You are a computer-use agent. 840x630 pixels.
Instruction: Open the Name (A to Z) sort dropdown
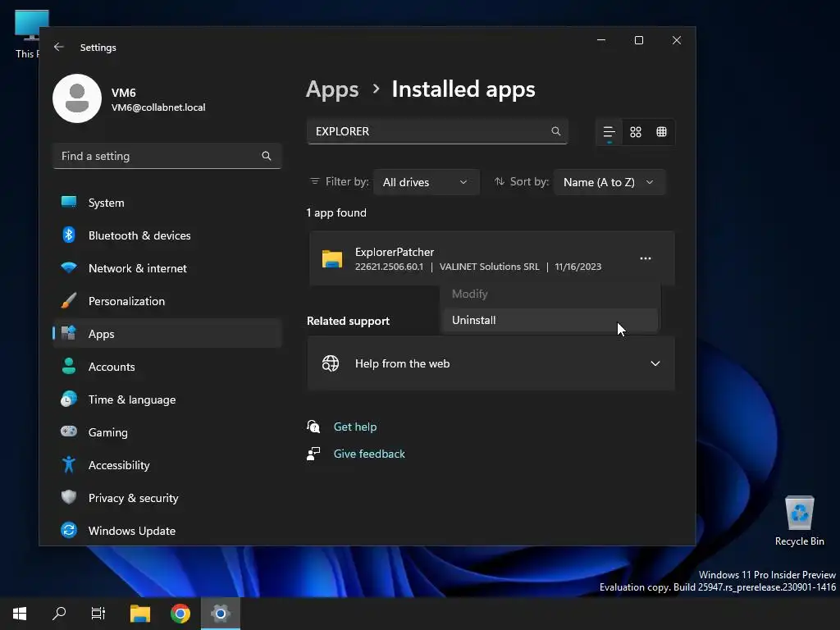point(609,182)
